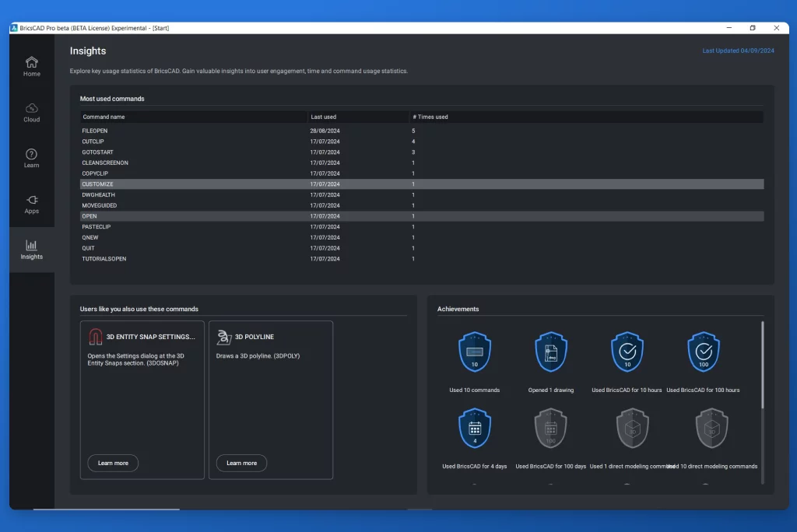Click the Achievements heading
The height and width of the screenshot is (532, 797).
[458, 309]
